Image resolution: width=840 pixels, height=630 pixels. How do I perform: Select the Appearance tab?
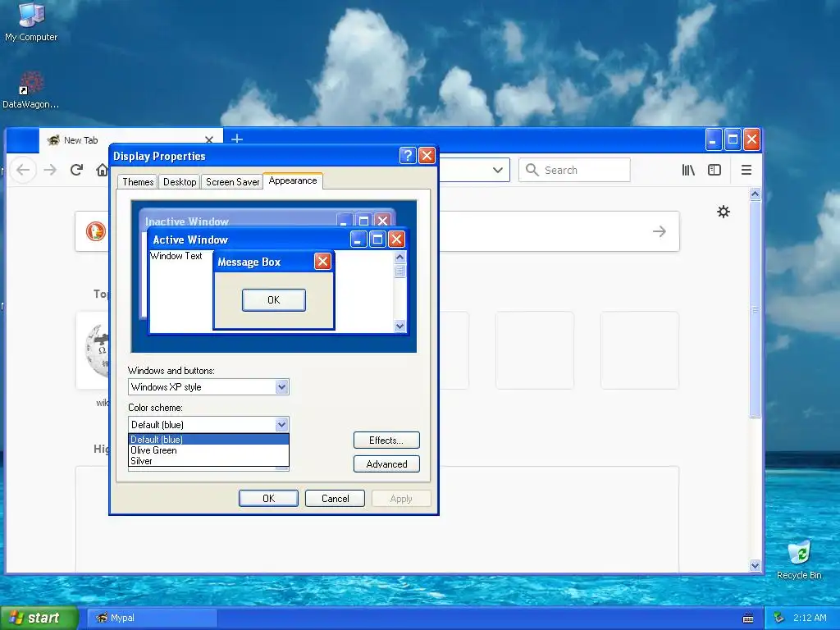[293, 180]
